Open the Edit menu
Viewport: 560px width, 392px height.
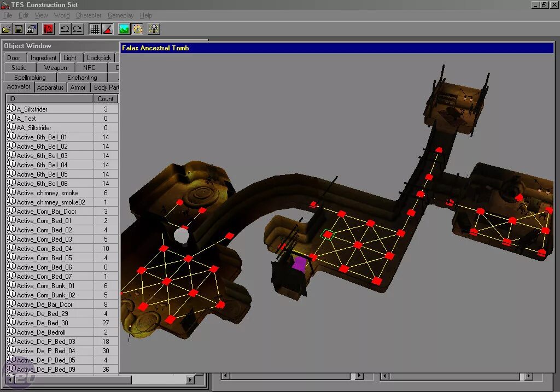(24, 15)
